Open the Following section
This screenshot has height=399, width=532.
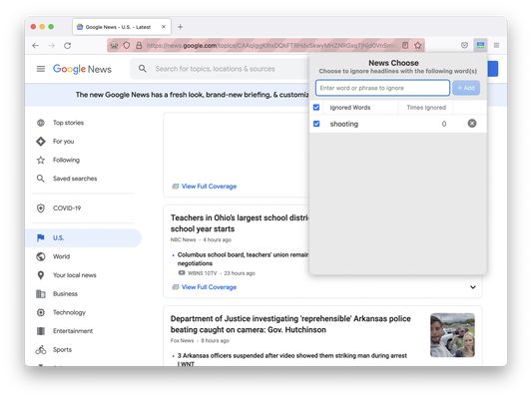click(66, 160)
